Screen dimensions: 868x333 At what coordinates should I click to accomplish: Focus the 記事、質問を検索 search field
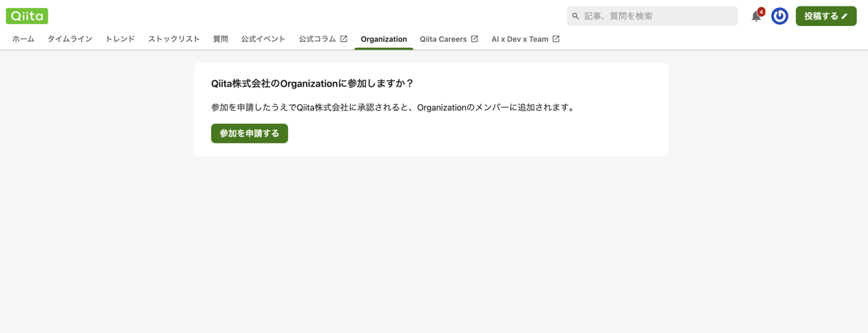coord(652,16)
